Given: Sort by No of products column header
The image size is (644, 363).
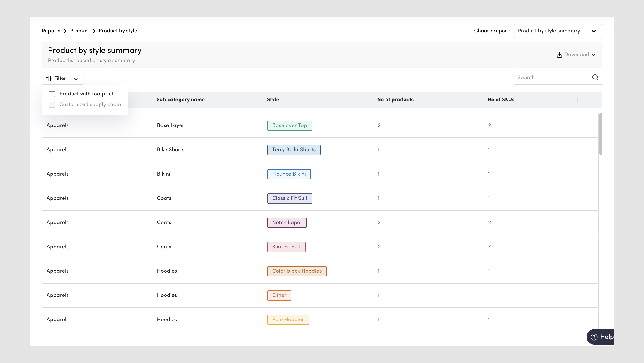Looking at the screenshot, I should point(395,100).
